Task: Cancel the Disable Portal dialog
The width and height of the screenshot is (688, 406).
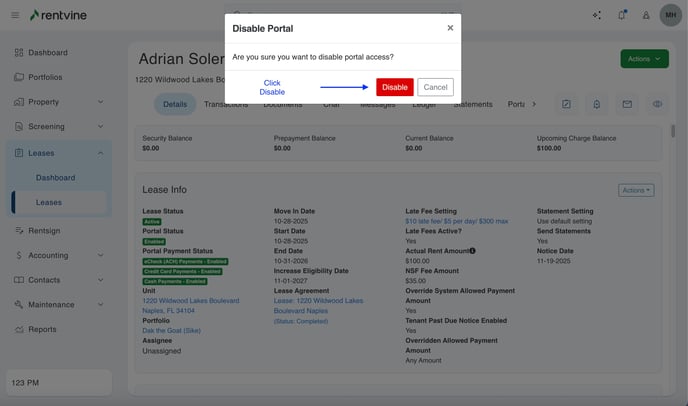Action: point(435,87)
